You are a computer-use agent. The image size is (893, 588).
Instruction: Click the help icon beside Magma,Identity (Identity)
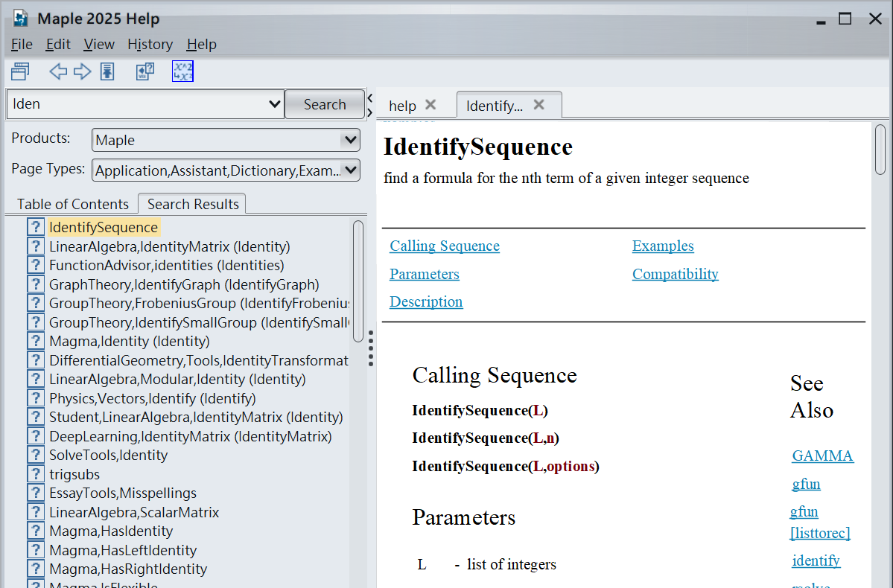tap(35, 341)
